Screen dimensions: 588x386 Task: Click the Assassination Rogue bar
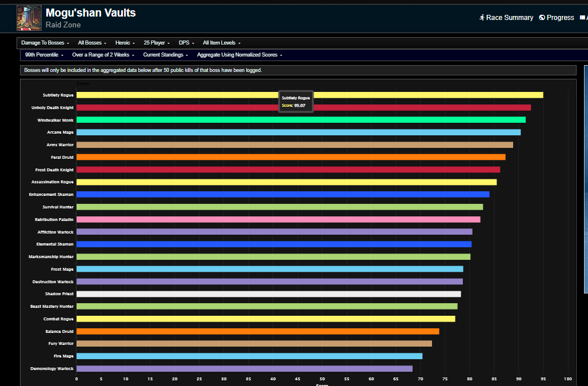tap(286, 182)
